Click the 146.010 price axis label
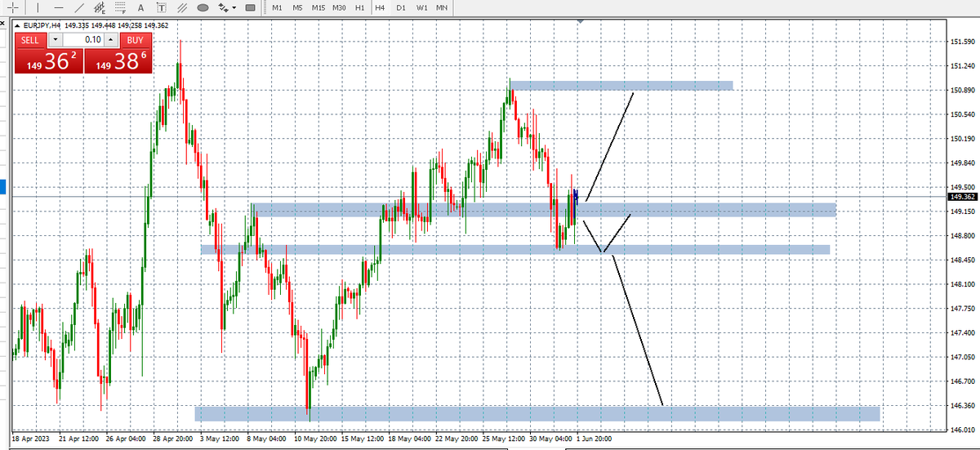 (x=963, y=430)
